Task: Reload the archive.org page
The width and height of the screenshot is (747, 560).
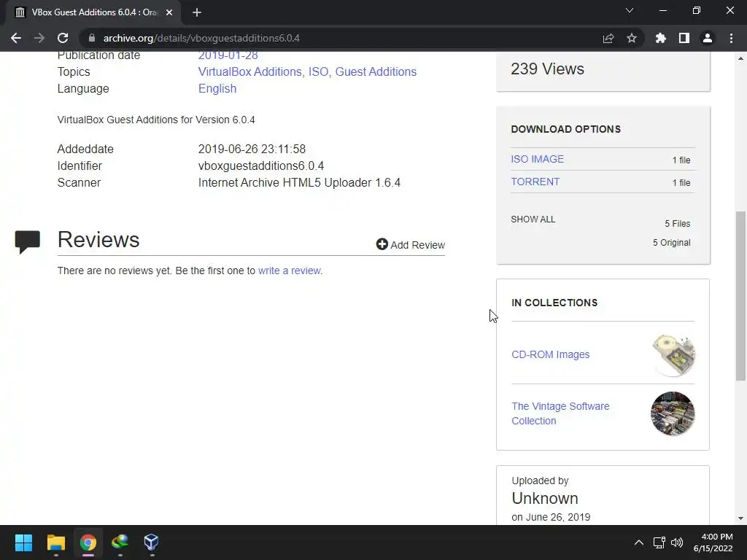Action: [x=63, y=38]
